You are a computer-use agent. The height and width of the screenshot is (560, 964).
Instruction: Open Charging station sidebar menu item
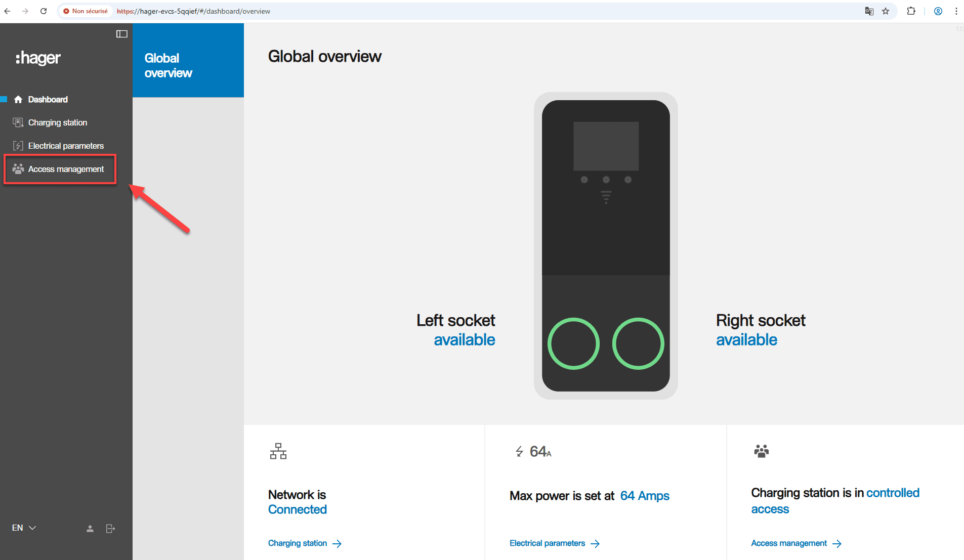click(57, 123)
